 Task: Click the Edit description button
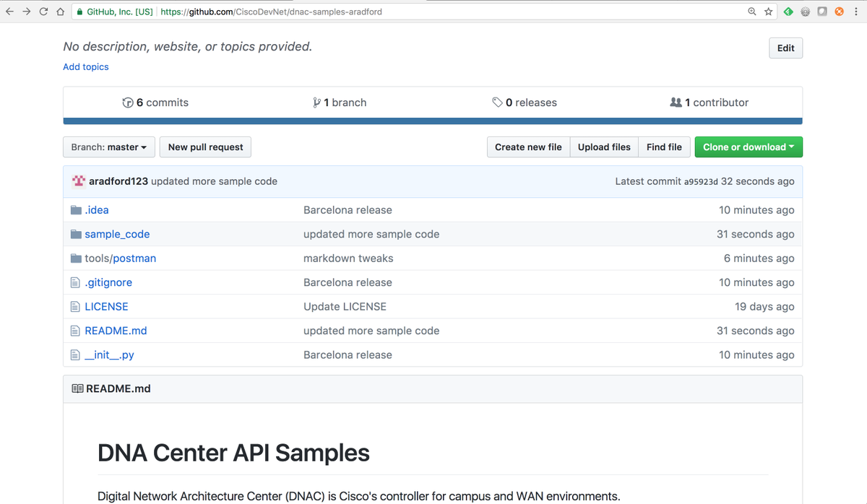tap(786, 48)
